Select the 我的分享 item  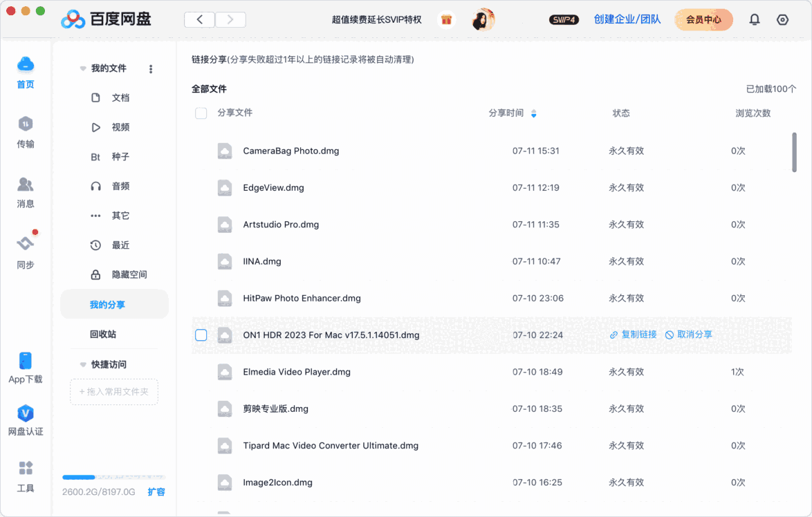point(114,304)
